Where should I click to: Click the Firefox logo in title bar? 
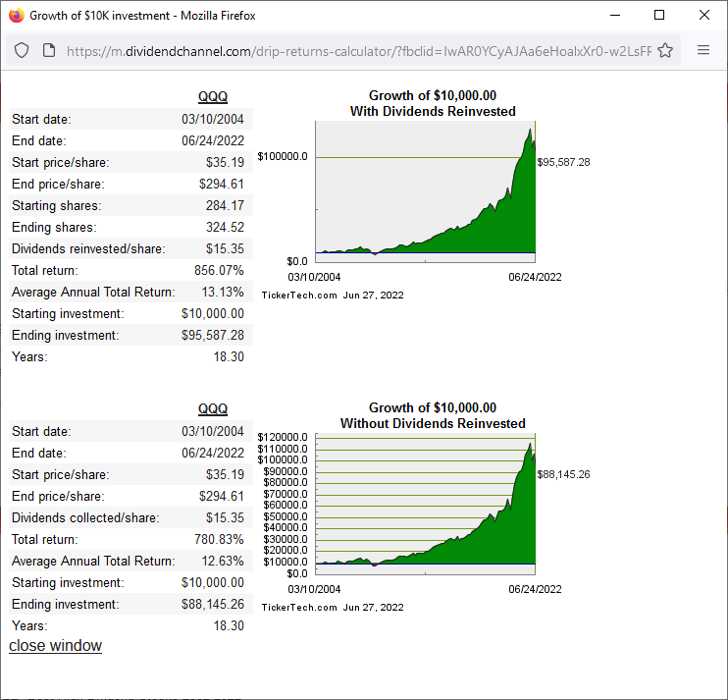(16, 15)
